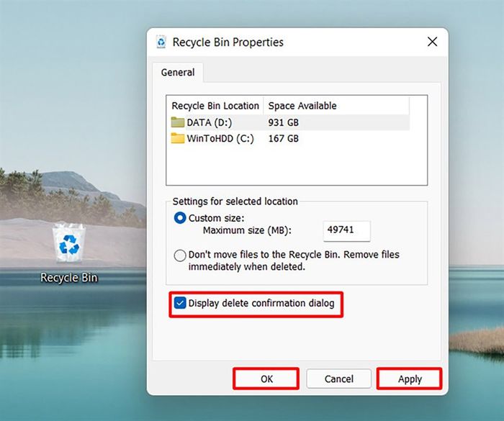Select the DATA (D:) drive folder icon
Screen dimensions: 504x421
[177, 122]
